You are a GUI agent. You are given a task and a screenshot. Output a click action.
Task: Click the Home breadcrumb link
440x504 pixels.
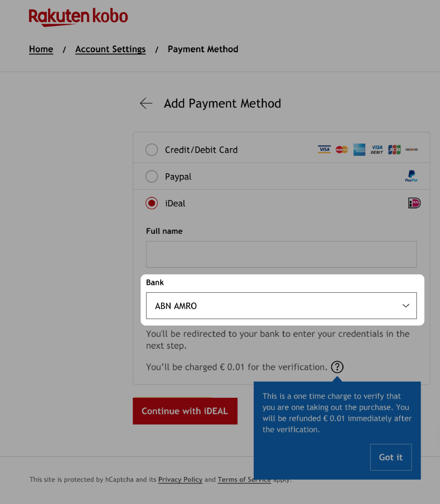click(x=41, y=49)
